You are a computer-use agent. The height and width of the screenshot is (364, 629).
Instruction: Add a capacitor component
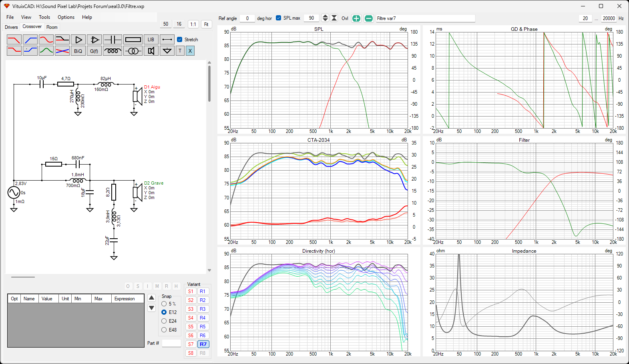pos(113,40)
